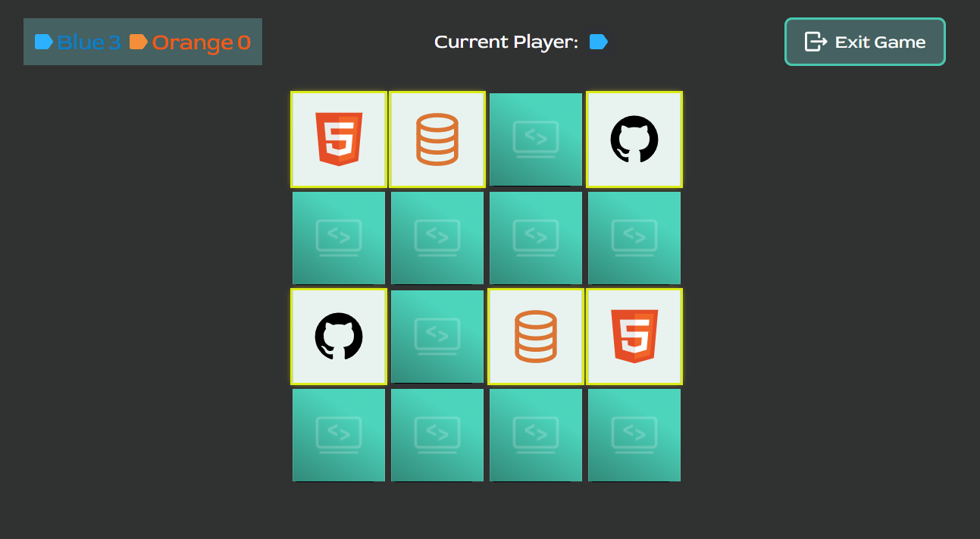Flip first card in second row
The height and width of the screenshot is (539, 980).
(x=339, y=238)
